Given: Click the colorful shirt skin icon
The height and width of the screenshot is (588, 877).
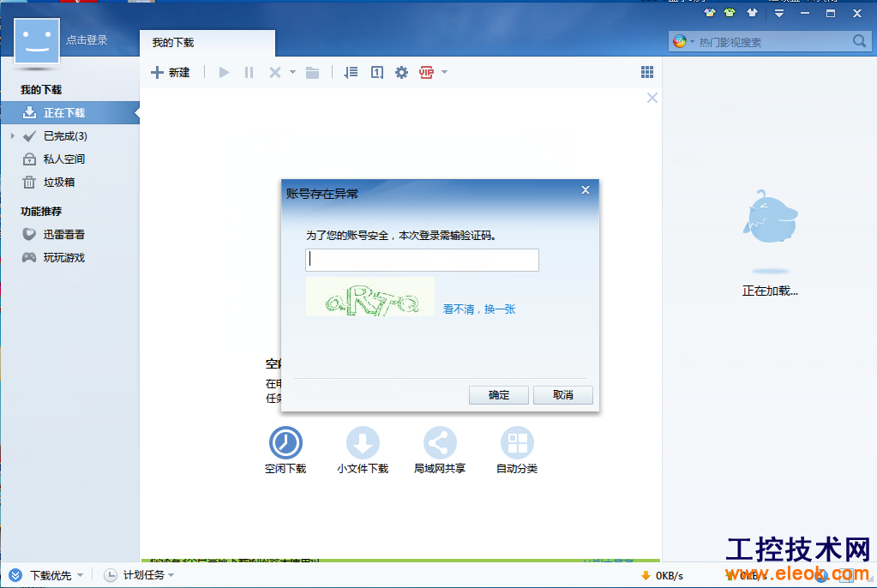Looking at the screenshot, I should pyautogui.click(x=710, y=12).
